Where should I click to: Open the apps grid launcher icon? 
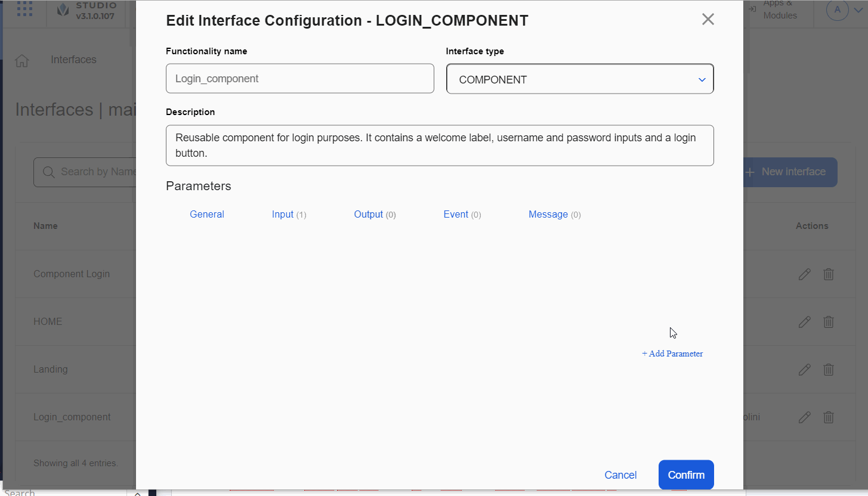tap(24, 9)
